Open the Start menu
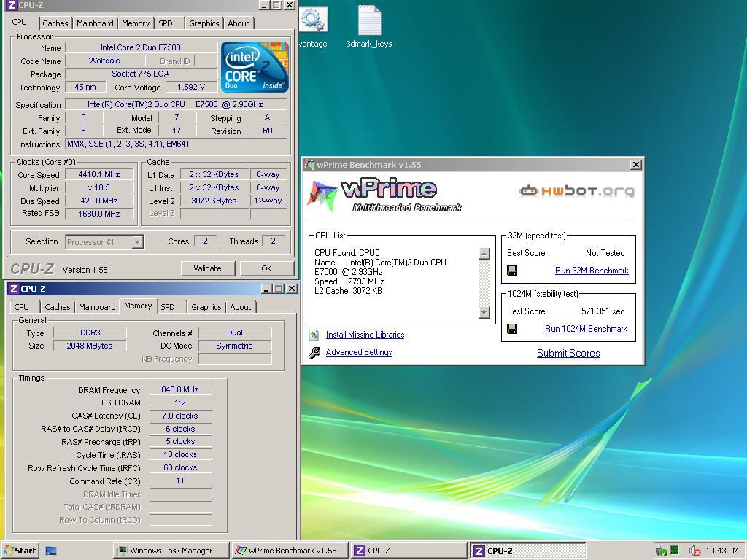The width and height of the screenshot is (747, 560). coord(20,551)
